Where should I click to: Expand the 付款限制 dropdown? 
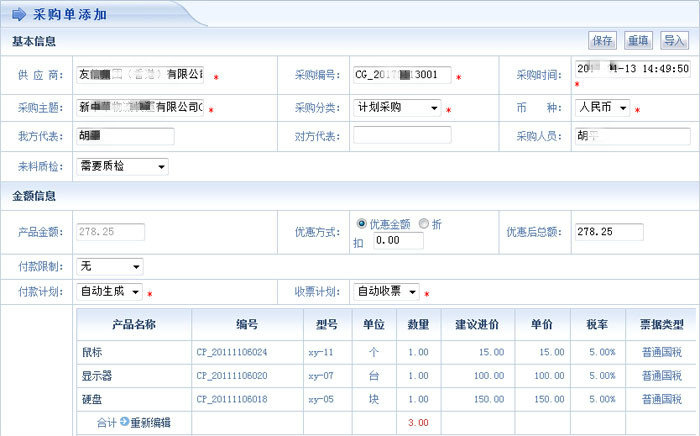click(x=109, y=267)
